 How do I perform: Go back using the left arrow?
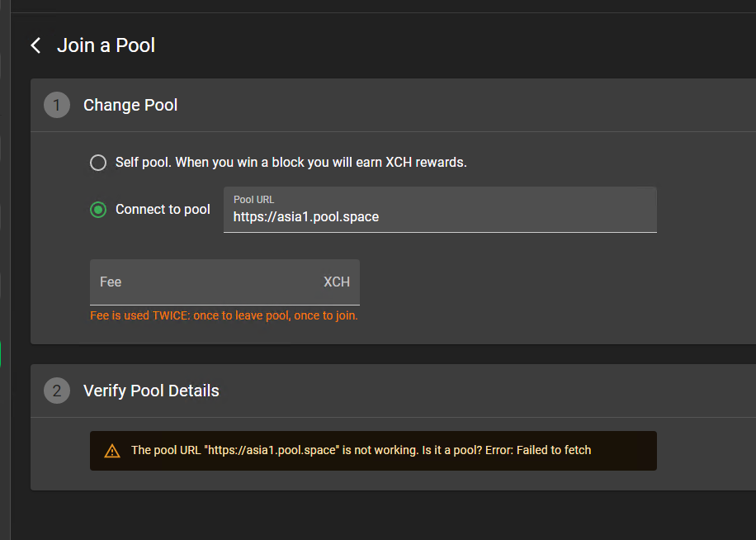click(x=35, y=45)
